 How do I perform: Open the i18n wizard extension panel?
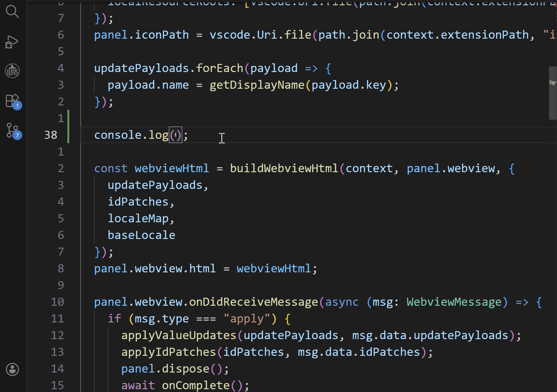[12, 71]
